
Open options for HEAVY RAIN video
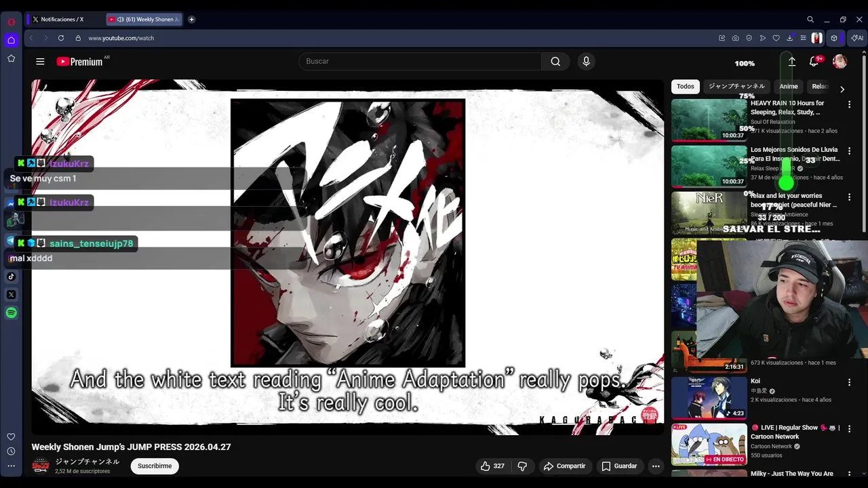[849, 104]
